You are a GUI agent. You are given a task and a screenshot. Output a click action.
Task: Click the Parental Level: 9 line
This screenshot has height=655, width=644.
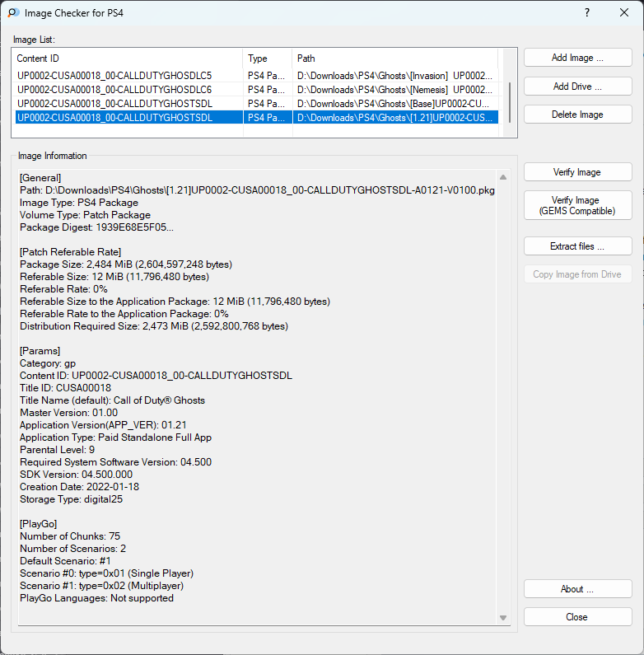pos(57,450)
